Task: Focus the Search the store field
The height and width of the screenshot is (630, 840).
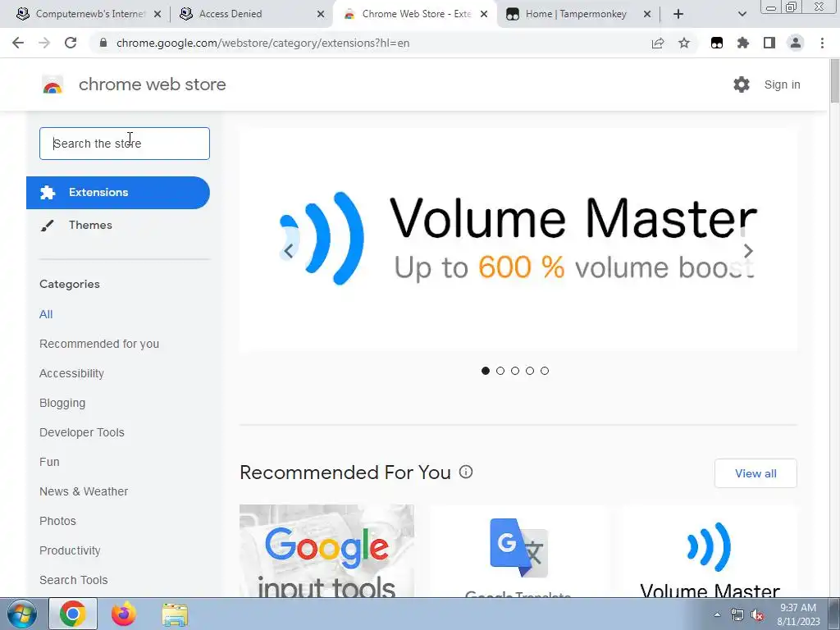Action: tap(125, 144)
